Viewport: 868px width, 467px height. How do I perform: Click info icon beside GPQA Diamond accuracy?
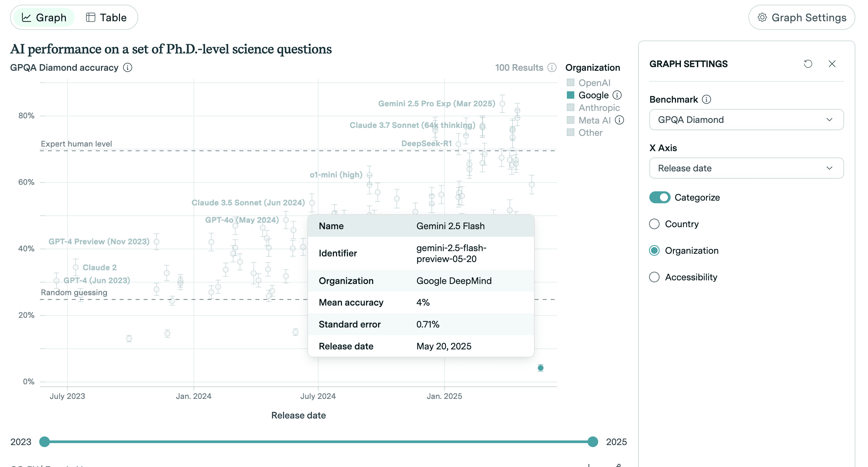point(127,68)
